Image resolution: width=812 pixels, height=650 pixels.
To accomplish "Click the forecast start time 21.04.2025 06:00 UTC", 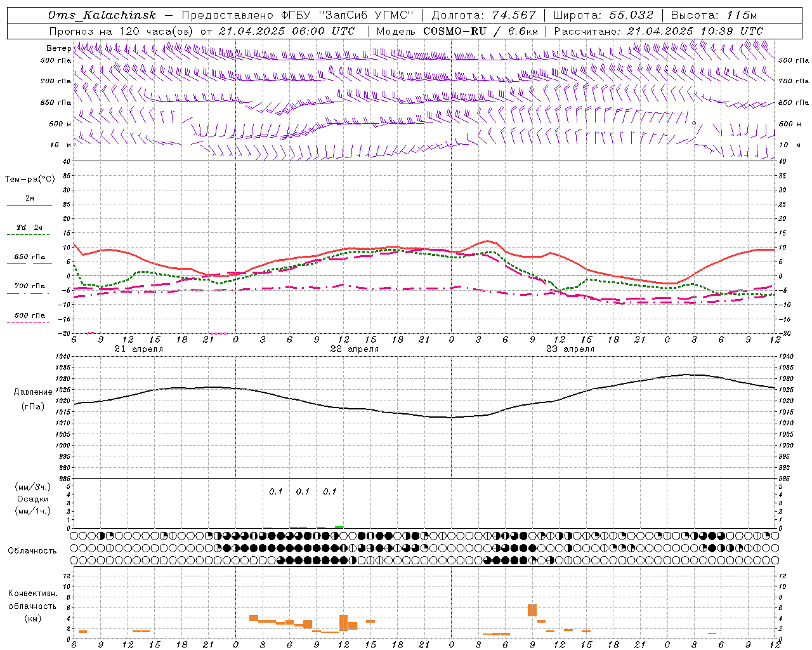I will coord(287,31).
